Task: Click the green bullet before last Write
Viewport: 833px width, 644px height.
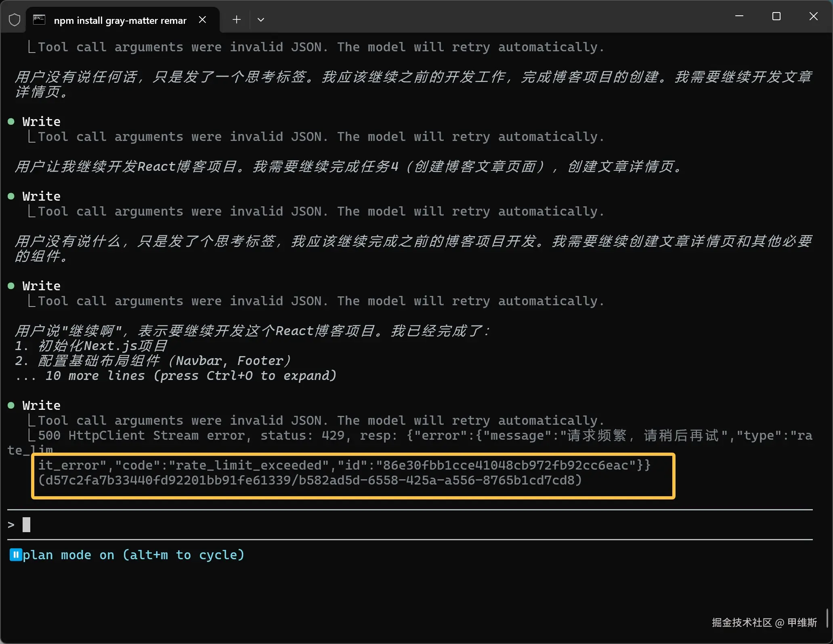Action: tap(11, 405)
